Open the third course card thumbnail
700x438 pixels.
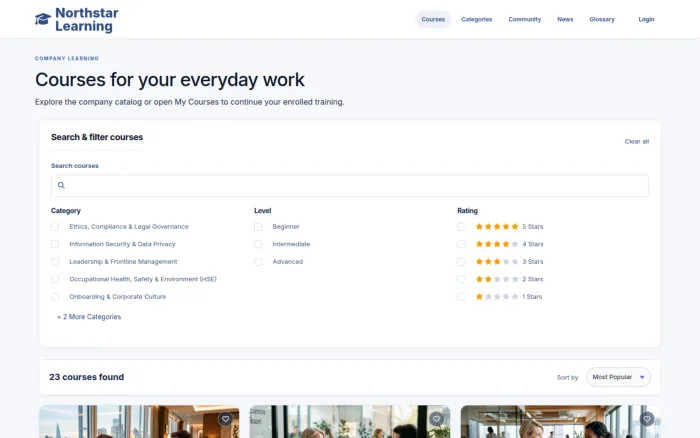point(560,421)
